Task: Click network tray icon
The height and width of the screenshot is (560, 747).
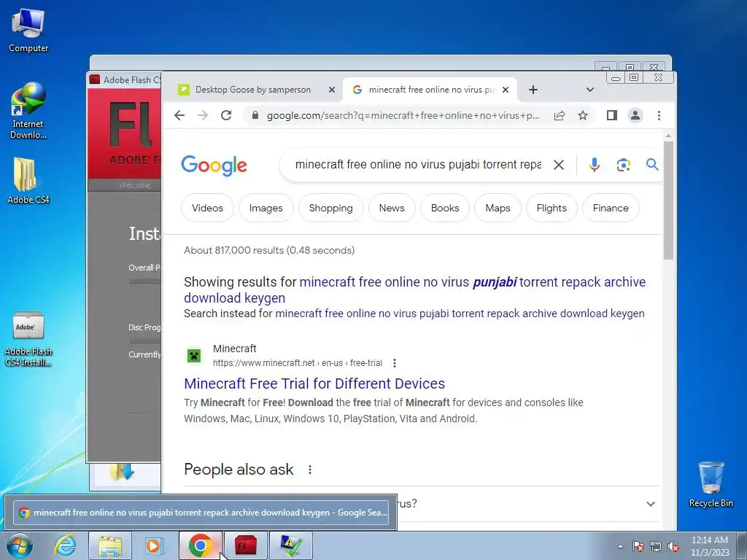Action: tap(656, 546)
